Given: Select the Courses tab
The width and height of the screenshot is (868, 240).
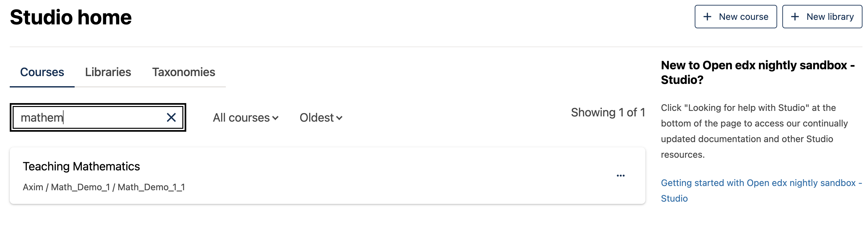Looking at the screenshot, I should coord(42,72).
